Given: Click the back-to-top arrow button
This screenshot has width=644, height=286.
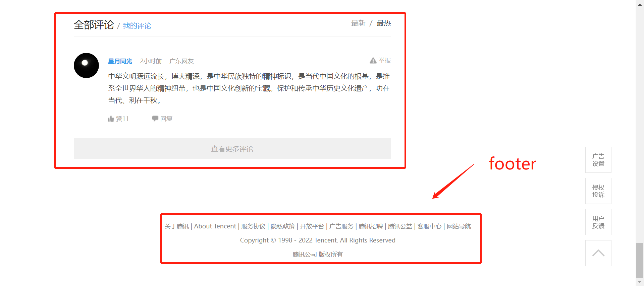Looking at the screenshot, I should tap(598, 253).
